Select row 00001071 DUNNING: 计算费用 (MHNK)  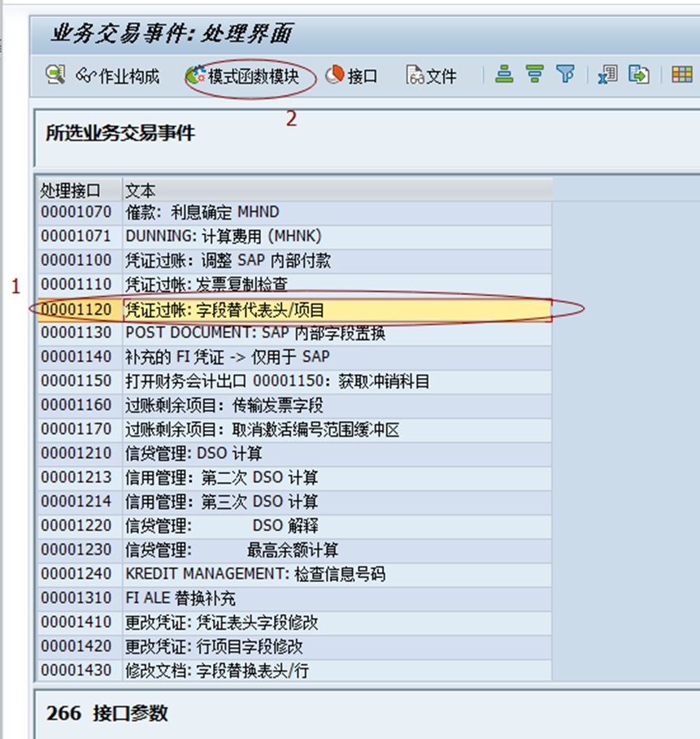[294, 237]
